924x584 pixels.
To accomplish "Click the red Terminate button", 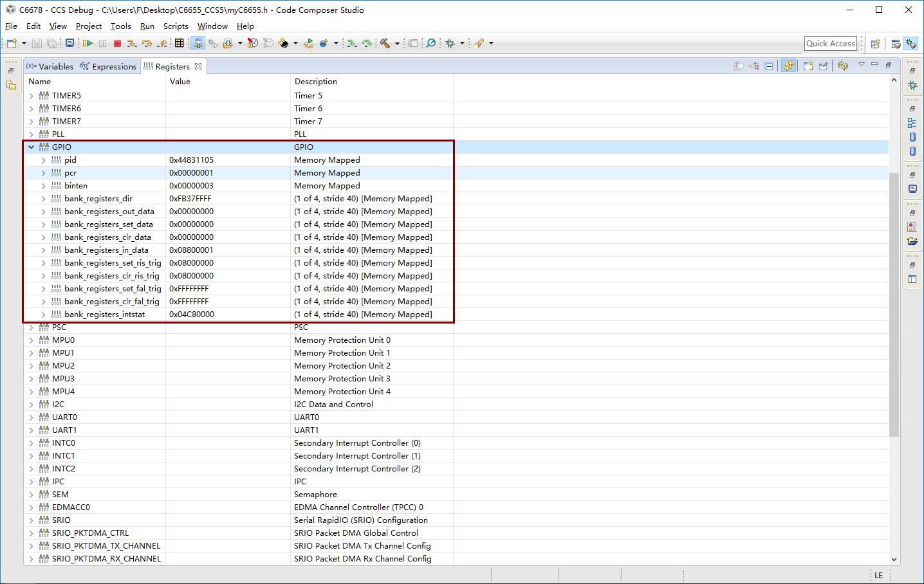I will point(117,43).
